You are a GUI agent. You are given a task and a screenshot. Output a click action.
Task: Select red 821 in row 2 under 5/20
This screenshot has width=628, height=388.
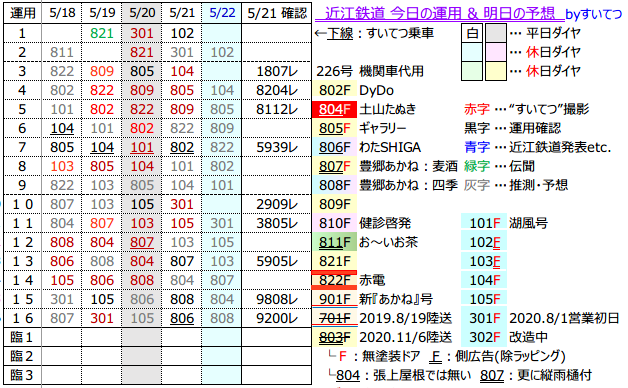tap(142, 52)
